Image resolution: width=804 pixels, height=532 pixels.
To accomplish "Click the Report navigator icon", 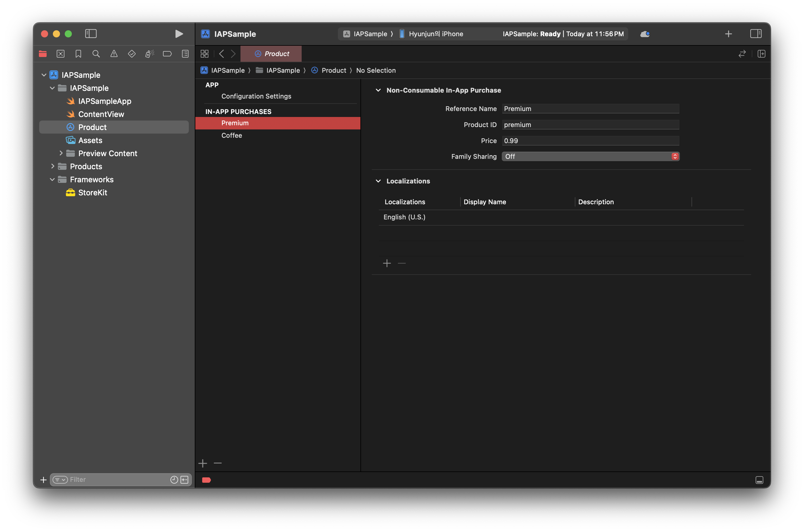I will [185, 54].
